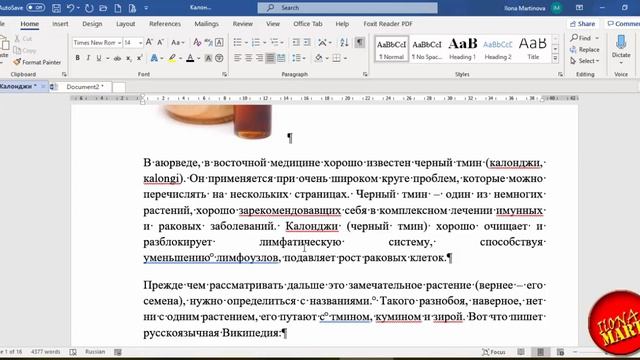Click the distributed alignment icon

coord(281,58)
